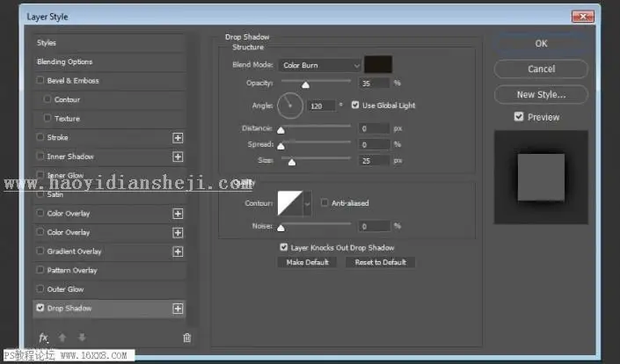Image resolution: width=620 pixels, height=364 pixels.
Task: Enable the Bevel & Emboss checkbox
Action: (40, 80)
